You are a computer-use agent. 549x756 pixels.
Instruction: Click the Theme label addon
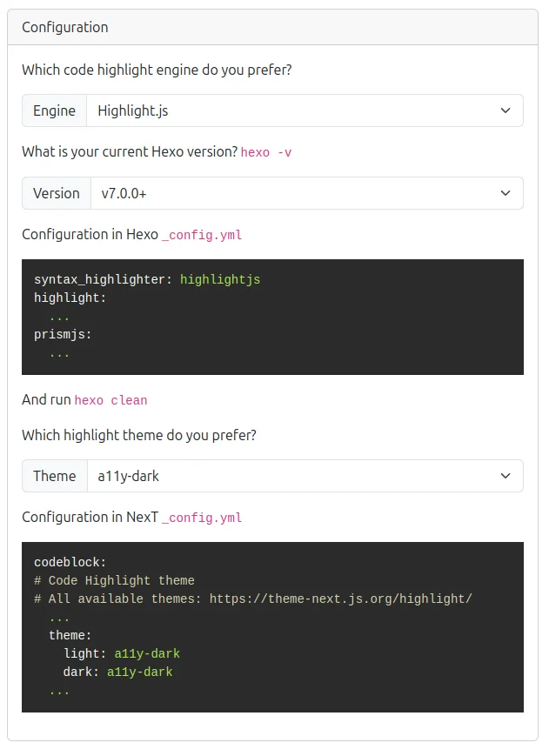[55, 477]
